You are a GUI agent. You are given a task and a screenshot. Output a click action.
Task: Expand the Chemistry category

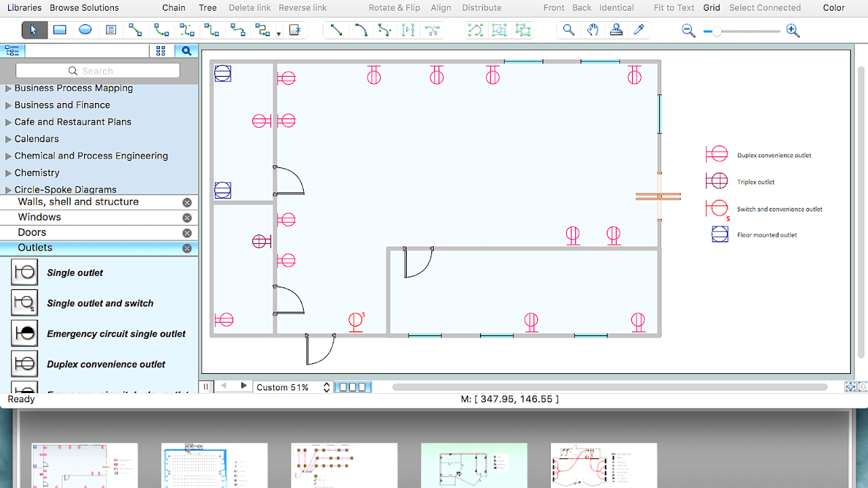click(9, 173)
